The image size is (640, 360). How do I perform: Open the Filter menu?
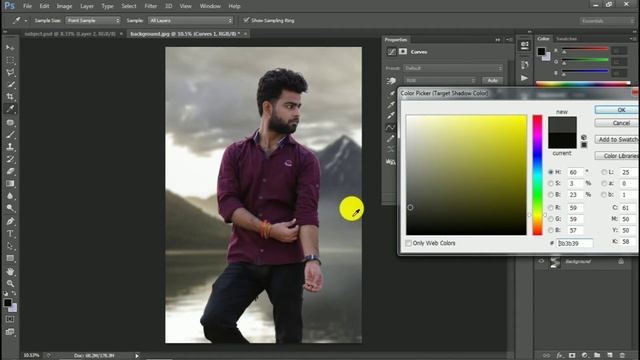[x=151, y=6]
